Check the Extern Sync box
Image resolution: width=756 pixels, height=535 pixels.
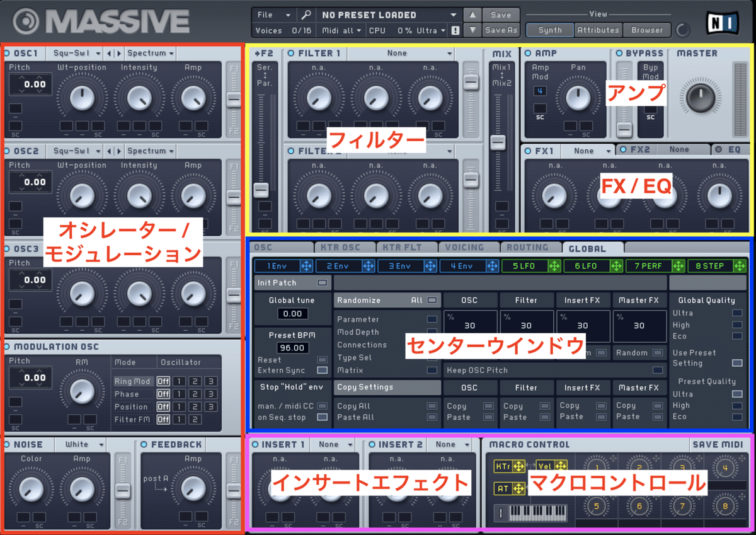(x=323, y=371)
